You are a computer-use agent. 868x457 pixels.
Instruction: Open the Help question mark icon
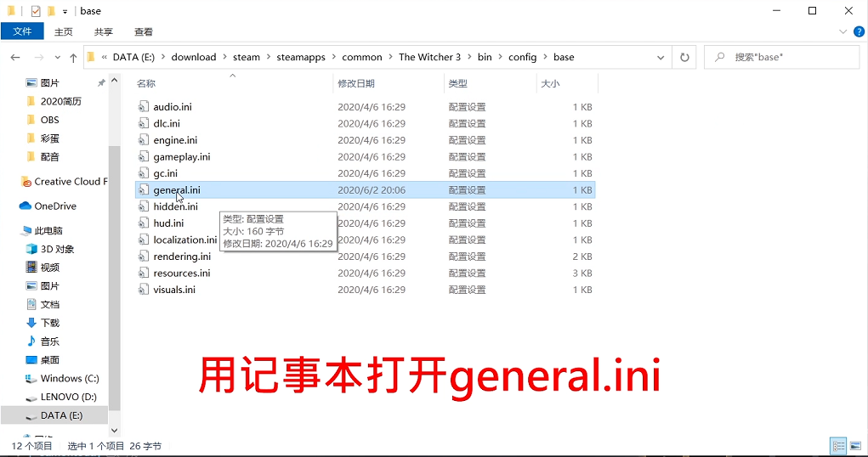(859, 31)
